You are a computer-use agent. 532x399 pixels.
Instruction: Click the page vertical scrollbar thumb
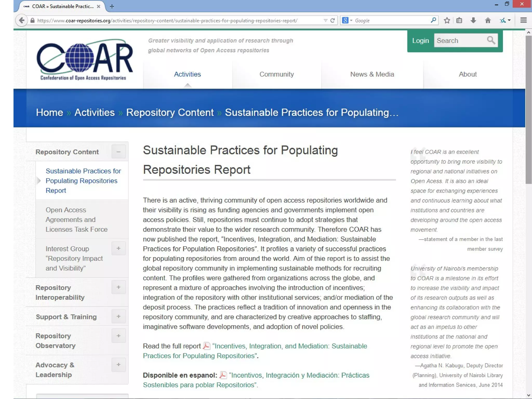pos(528,109)
